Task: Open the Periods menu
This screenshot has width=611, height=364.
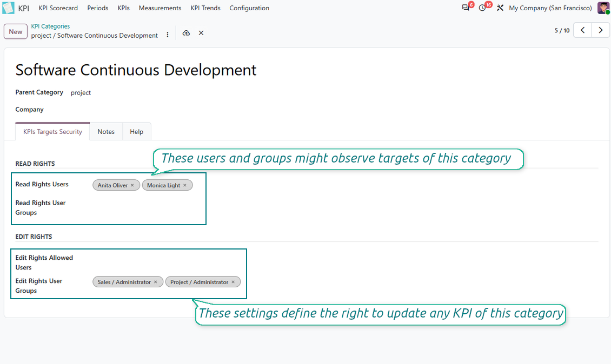Action: 98,8
